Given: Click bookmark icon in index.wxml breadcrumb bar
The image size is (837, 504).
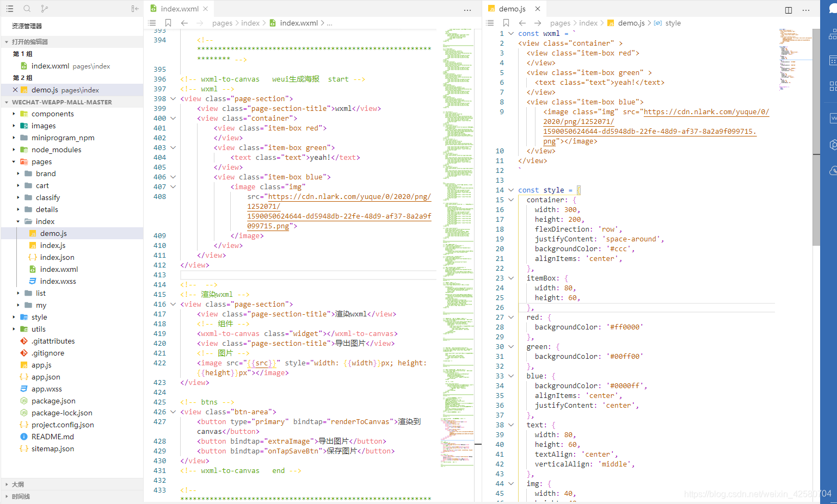Looking at the screenshot, I should tap(168, 23).
